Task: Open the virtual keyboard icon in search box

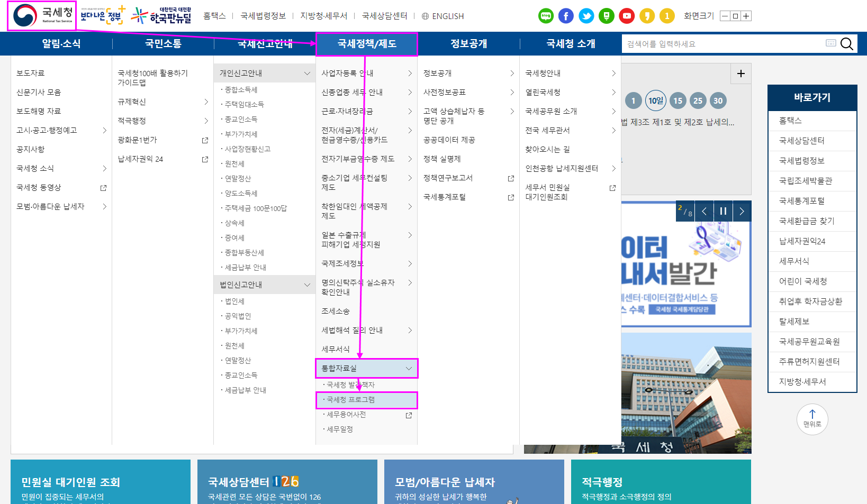Action: [x=831, y=43]
